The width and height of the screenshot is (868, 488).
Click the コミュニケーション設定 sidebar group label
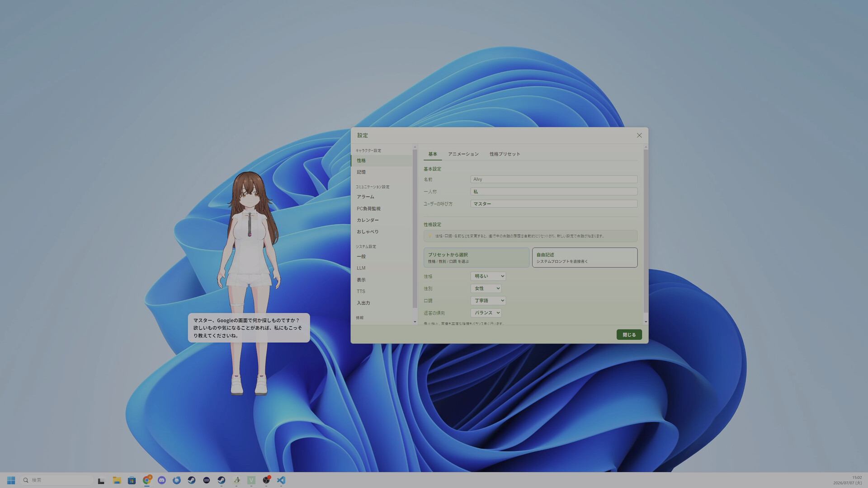pyautogui.click(x=372, y=187)
